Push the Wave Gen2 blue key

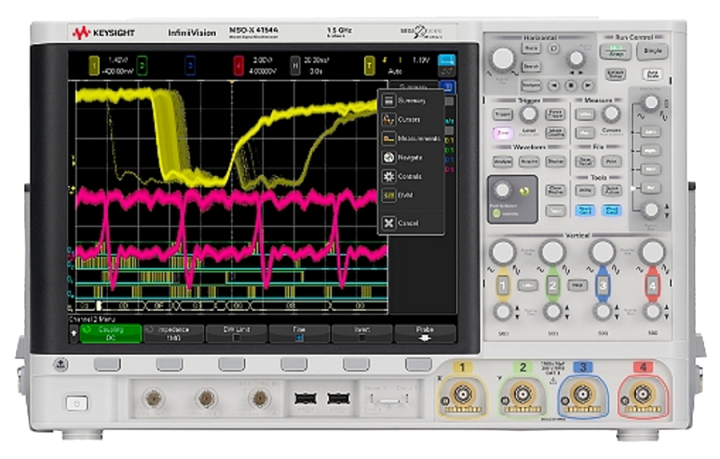pos(612,210)
